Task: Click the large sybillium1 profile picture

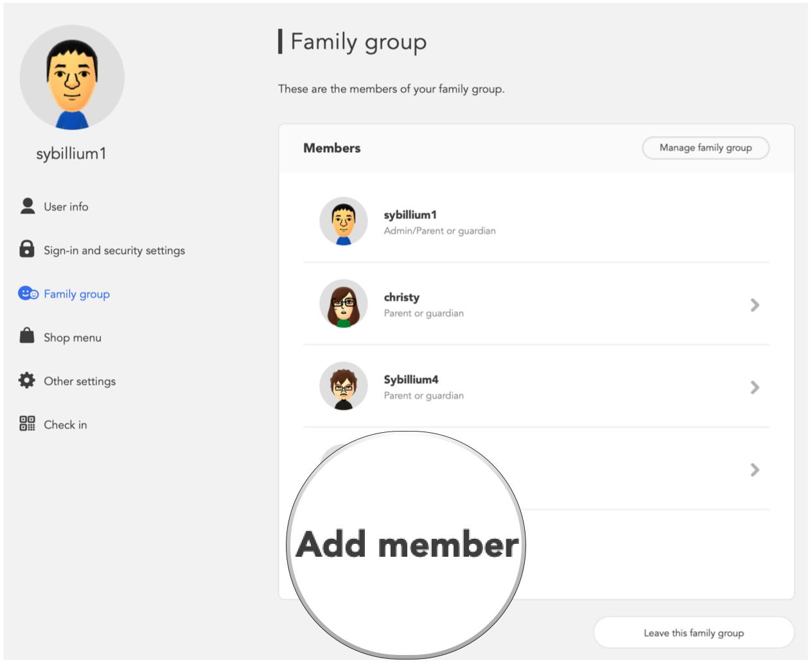Action: coord(72,76)
